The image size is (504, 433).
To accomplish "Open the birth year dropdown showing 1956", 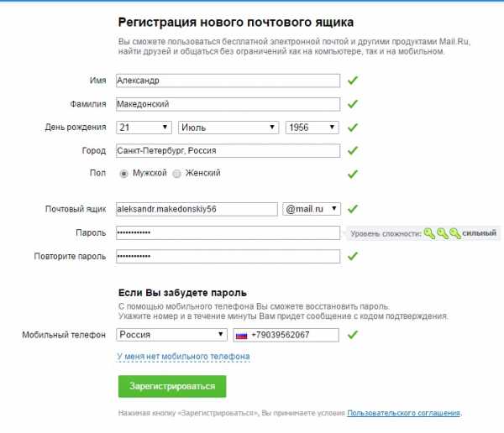I will click(312, 128).
